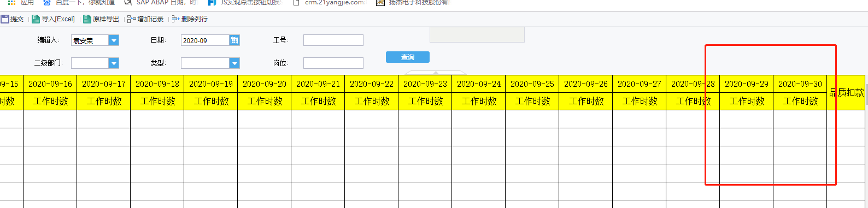Image resolution: width=868 pixels, height=208 pixels.
Task: Select column header 2020-09-30
Action: coord(800,84)
